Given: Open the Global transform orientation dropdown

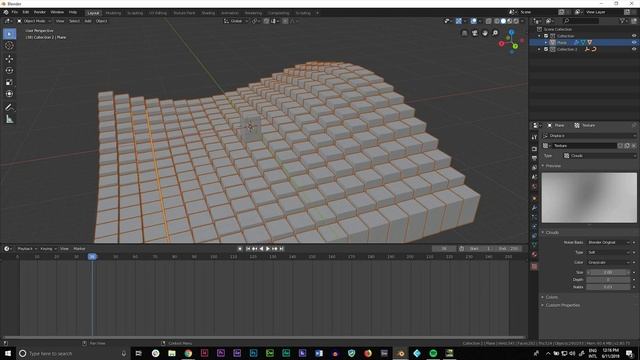Looking at the screenshot, I should 236,21.
